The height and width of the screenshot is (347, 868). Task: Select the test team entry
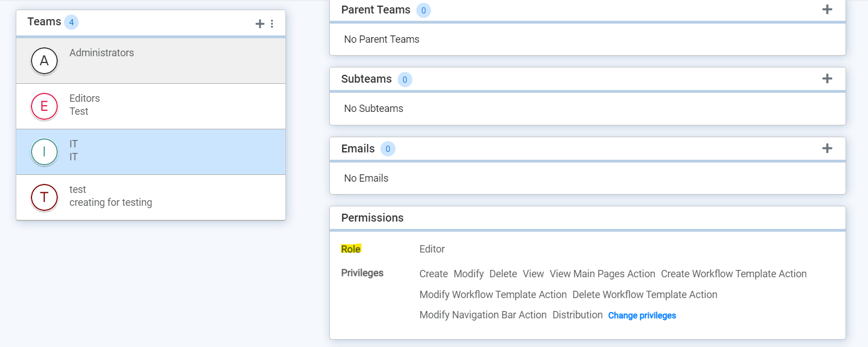tap(169, 197)
